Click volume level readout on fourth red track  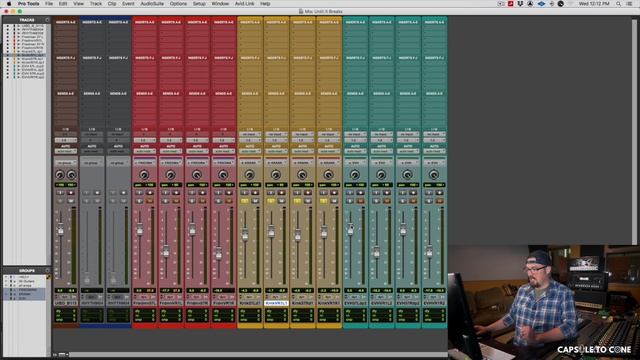224,291
